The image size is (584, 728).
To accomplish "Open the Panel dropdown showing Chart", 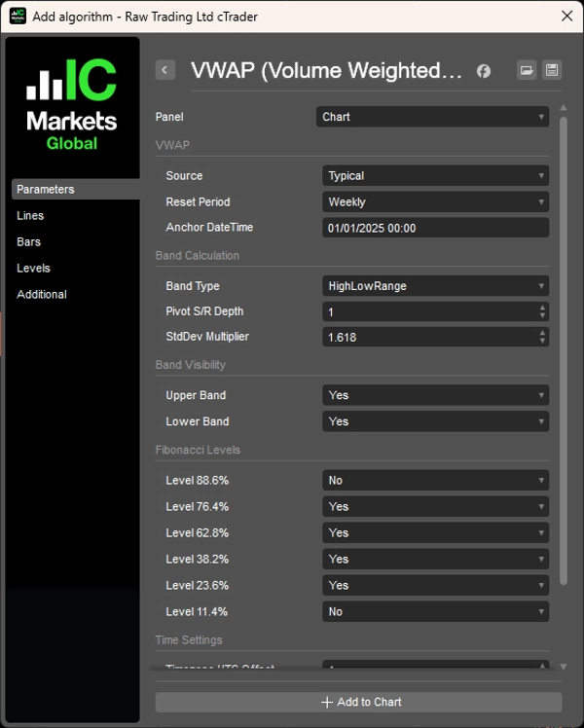I will [432, 117].
